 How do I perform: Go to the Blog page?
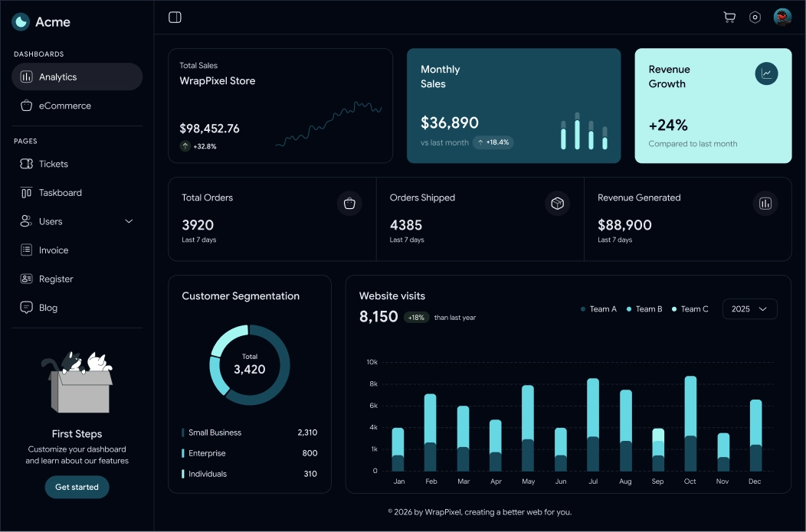click(77, 308)
